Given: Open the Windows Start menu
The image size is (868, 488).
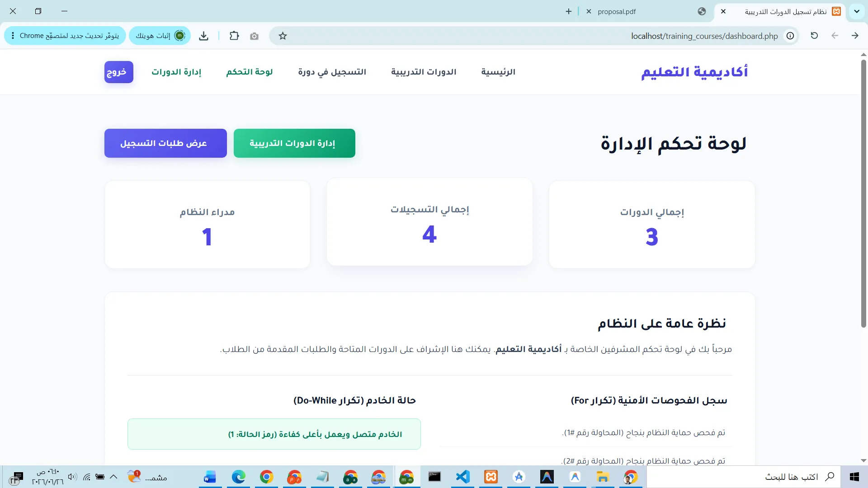Looking at the screenshot, I should click(x=854, y=477).
